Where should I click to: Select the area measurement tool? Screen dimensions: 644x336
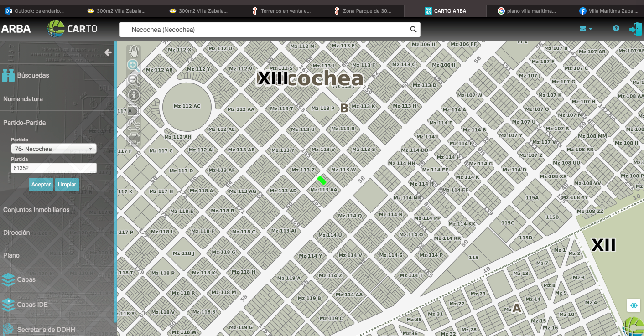click(x=134, y=110)
